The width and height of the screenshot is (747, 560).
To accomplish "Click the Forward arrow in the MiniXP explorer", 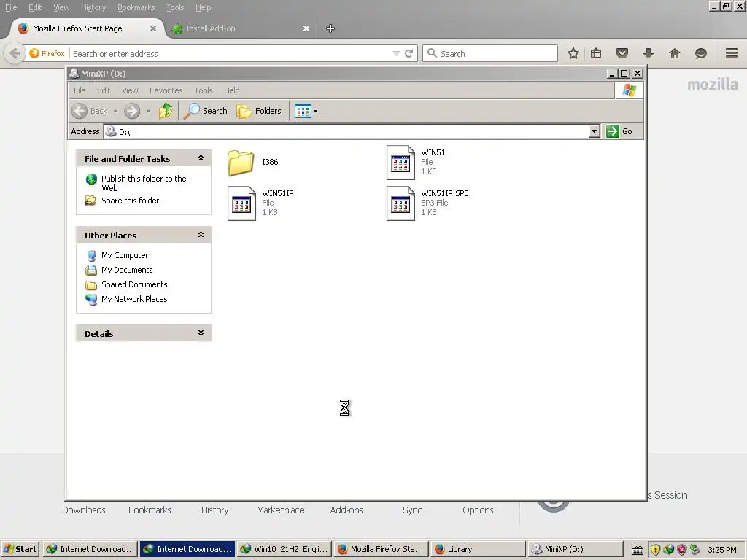I will pyautogui.click(x=132, y=111).
